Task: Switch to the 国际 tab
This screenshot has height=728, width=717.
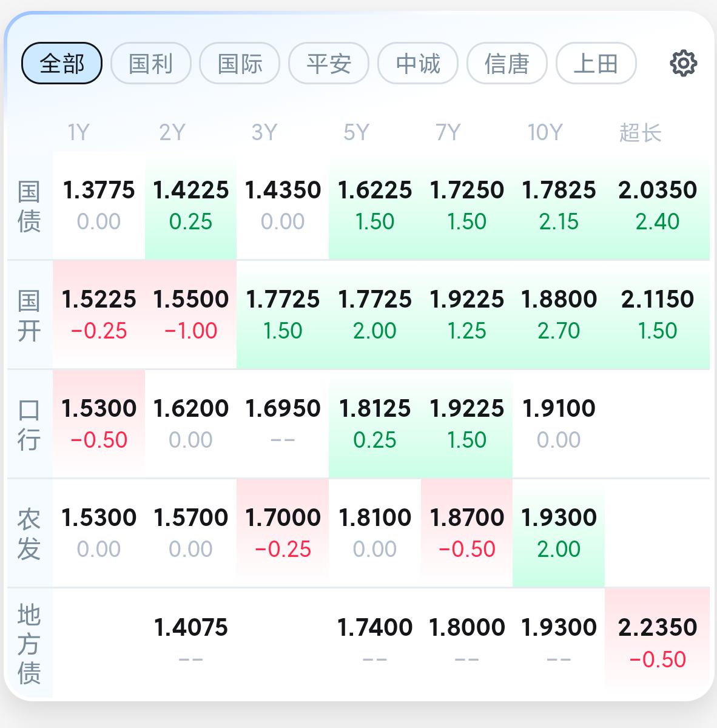Action: [240, 63]
